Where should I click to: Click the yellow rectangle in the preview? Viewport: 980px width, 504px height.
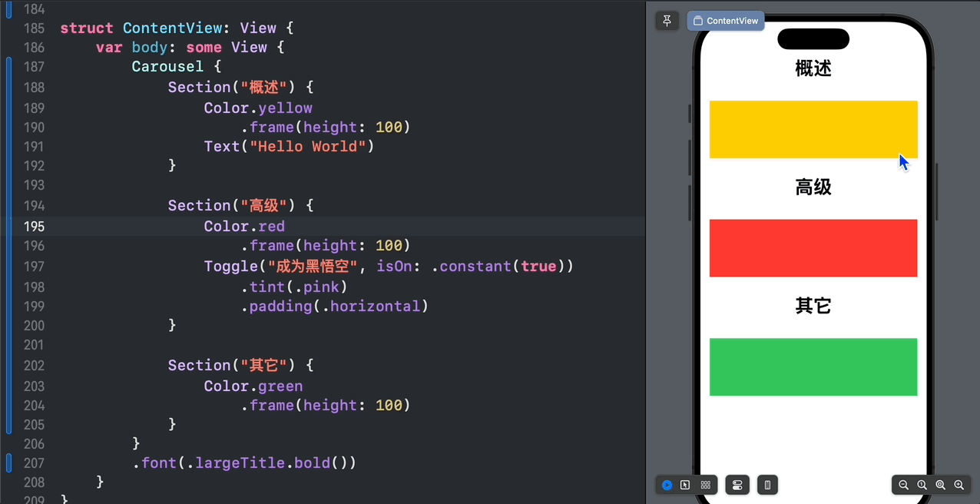click(x=813, y=129)
